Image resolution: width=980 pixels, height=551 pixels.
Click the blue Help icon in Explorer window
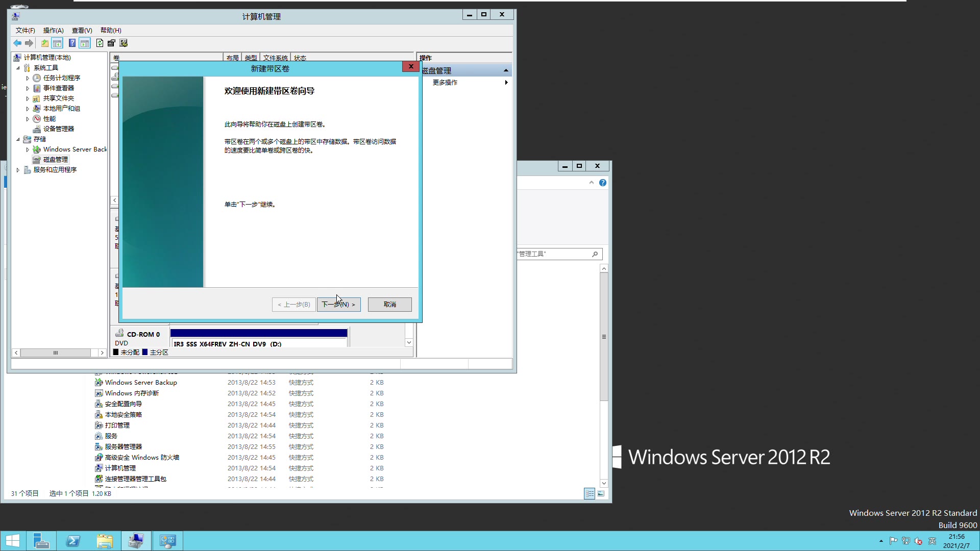tap(603, 183)
